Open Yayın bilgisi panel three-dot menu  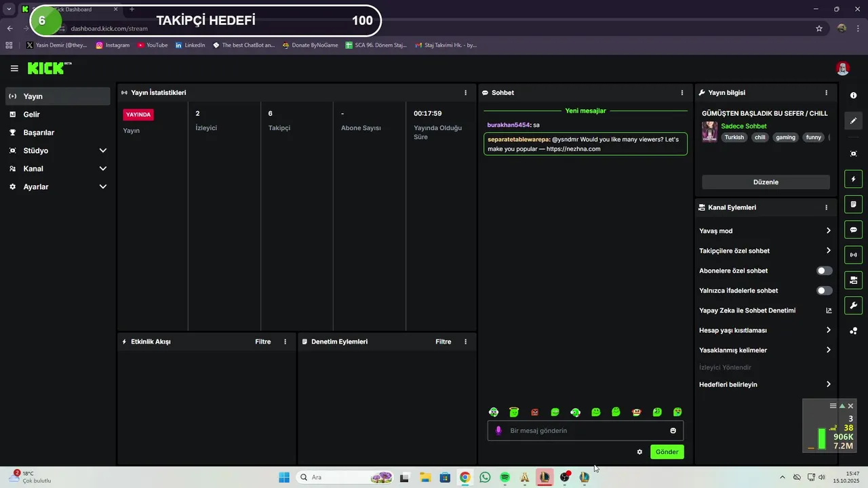click(826, 93)
